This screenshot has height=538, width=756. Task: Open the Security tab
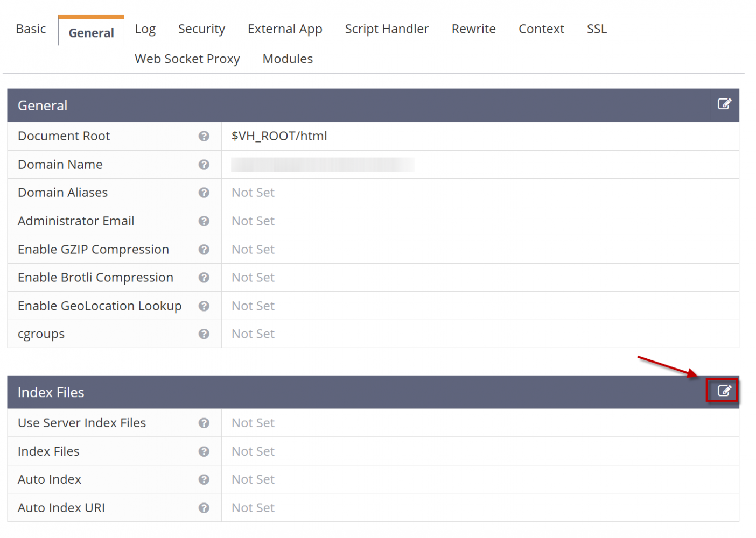(x=201, y=29)
